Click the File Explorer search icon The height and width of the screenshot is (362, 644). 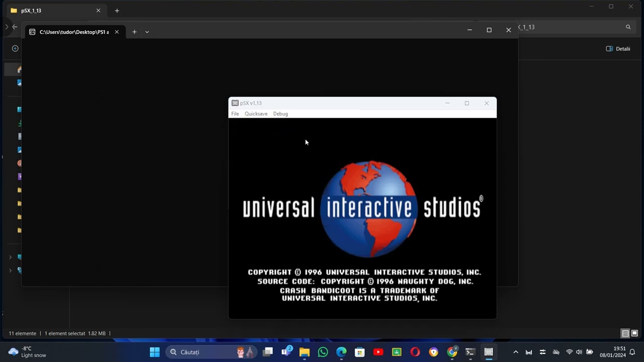coord(628,27)
